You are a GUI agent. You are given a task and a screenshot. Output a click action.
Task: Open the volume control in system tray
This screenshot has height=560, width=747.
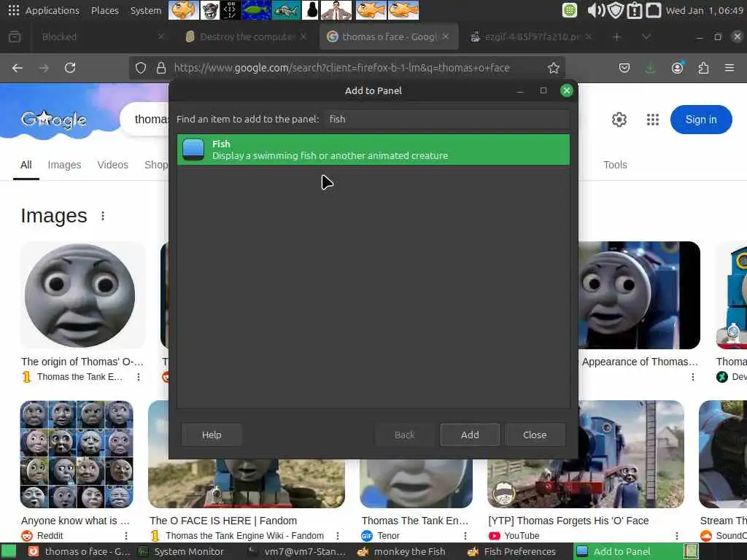click(595, 10)
